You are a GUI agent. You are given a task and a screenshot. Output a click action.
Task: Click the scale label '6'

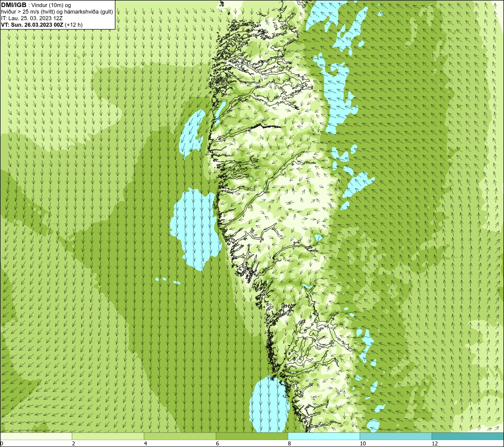[218, 444]
